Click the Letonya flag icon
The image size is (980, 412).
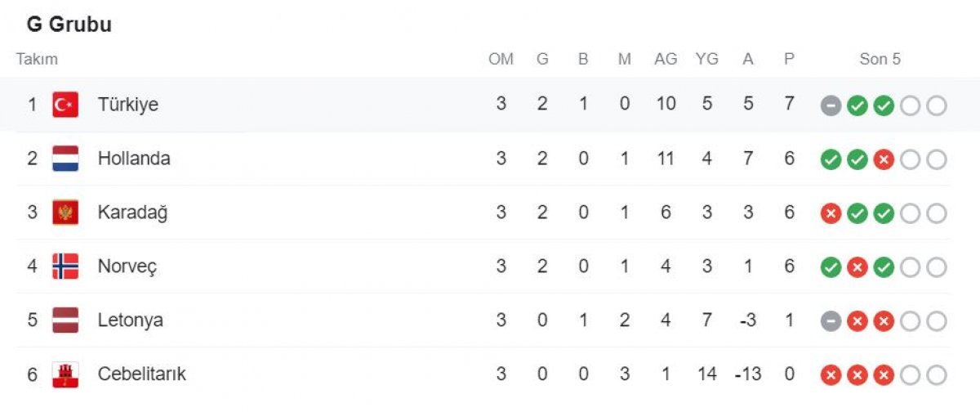(x=65, y=320)
